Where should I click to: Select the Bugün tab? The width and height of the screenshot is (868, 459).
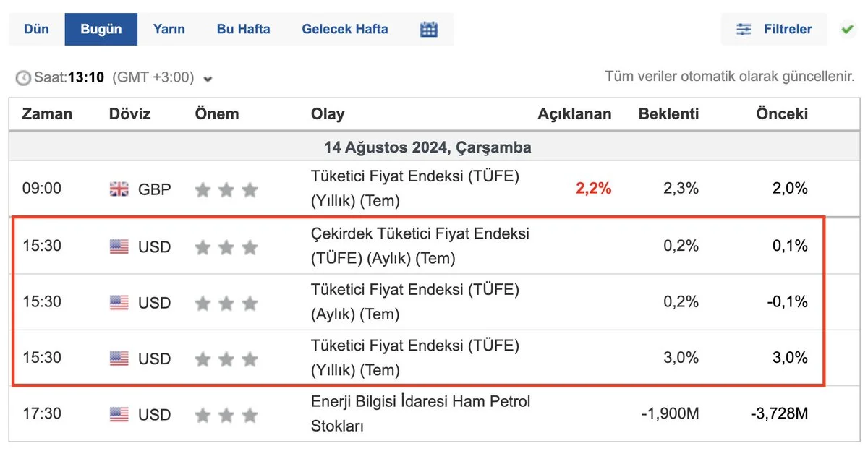(x=101, y=30)
